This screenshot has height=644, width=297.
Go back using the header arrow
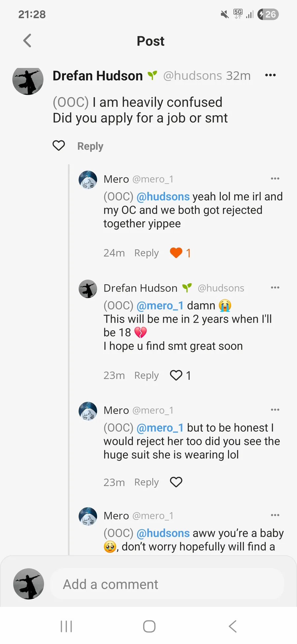pos(27,41)
